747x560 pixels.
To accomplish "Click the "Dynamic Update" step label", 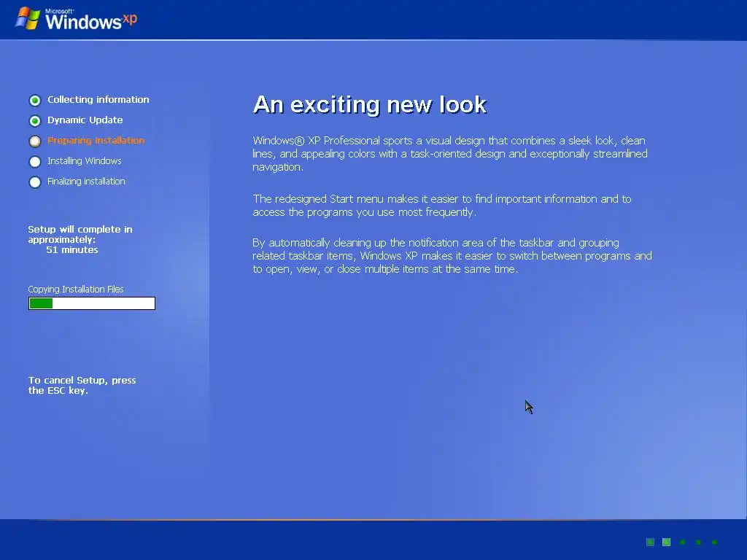I will tap(85, 120).
